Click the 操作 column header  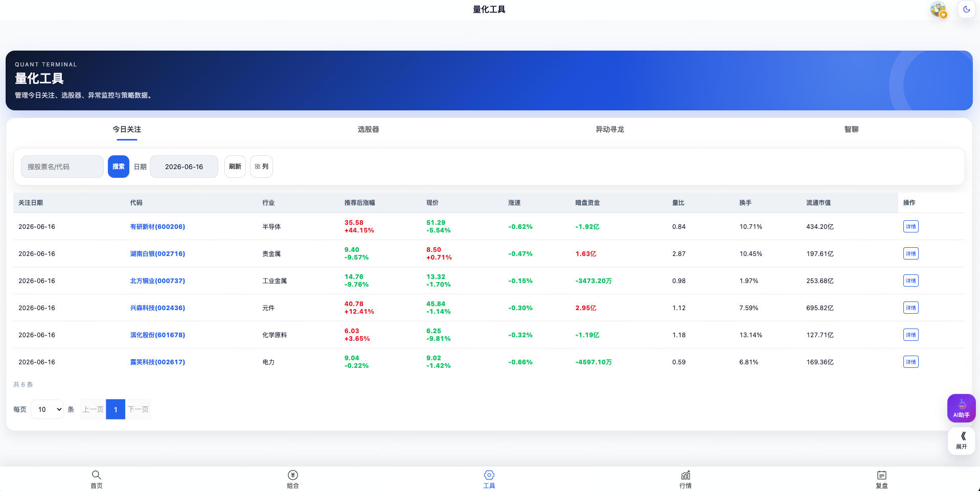pos(909,203)
